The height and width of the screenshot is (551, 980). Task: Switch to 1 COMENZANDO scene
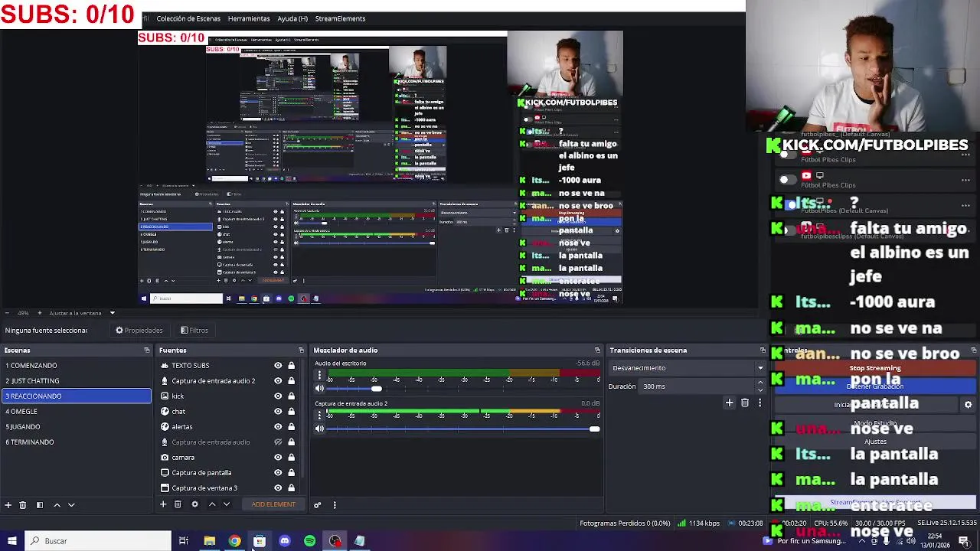(77, 366)
